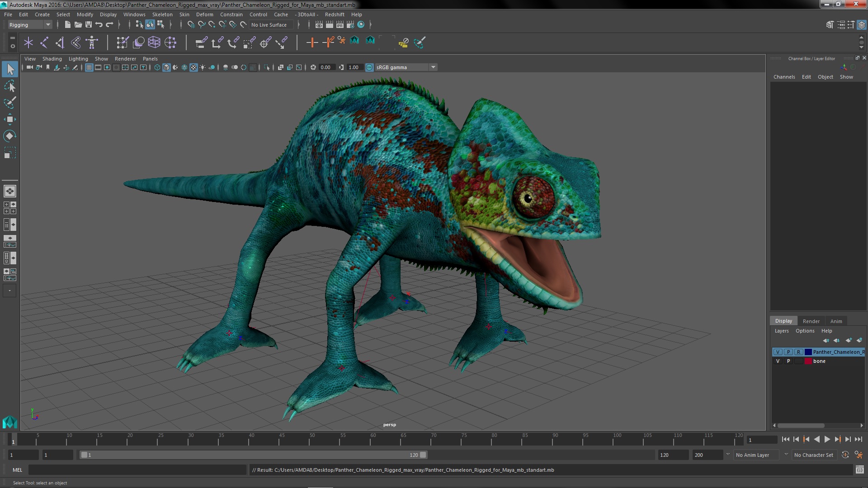Toggle visibility V of Panther_Chameleon layer

pos(778,352)
